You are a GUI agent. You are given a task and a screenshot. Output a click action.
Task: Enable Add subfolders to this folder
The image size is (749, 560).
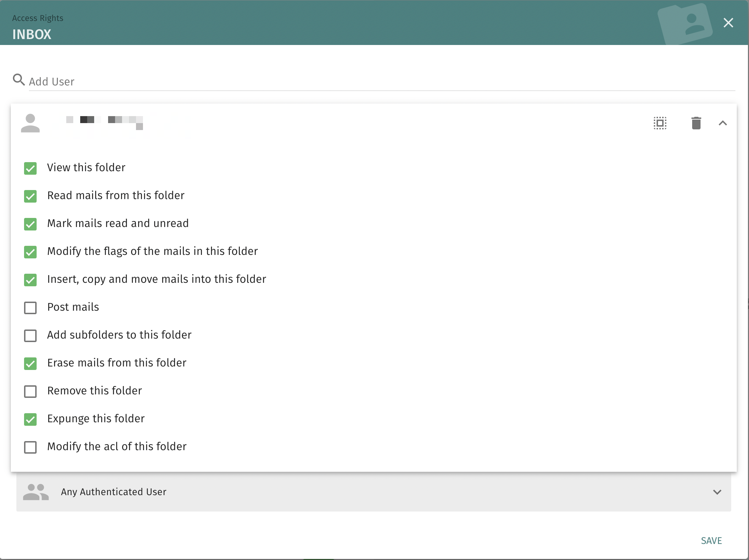tap(30, 335)
